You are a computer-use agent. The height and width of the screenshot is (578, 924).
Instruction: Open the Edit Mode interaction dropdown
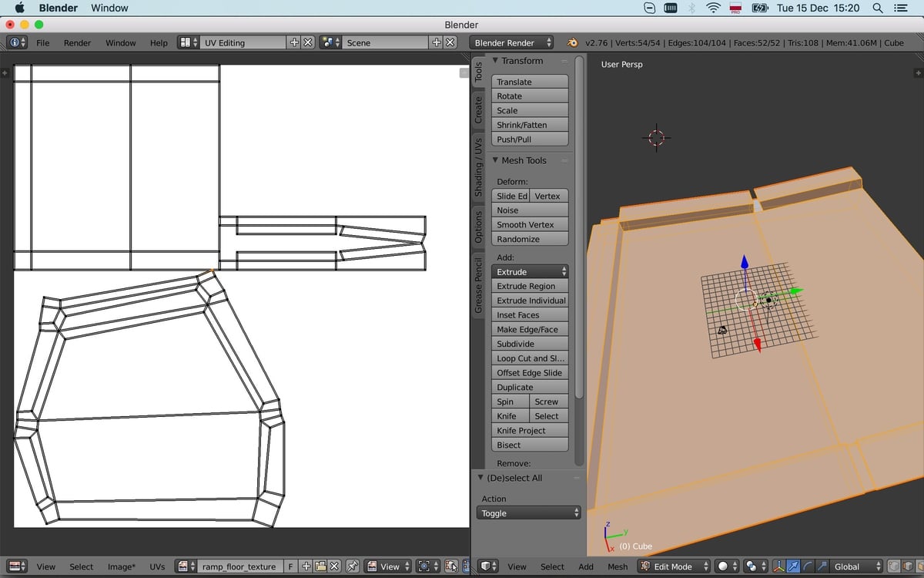tap(674, 566)
